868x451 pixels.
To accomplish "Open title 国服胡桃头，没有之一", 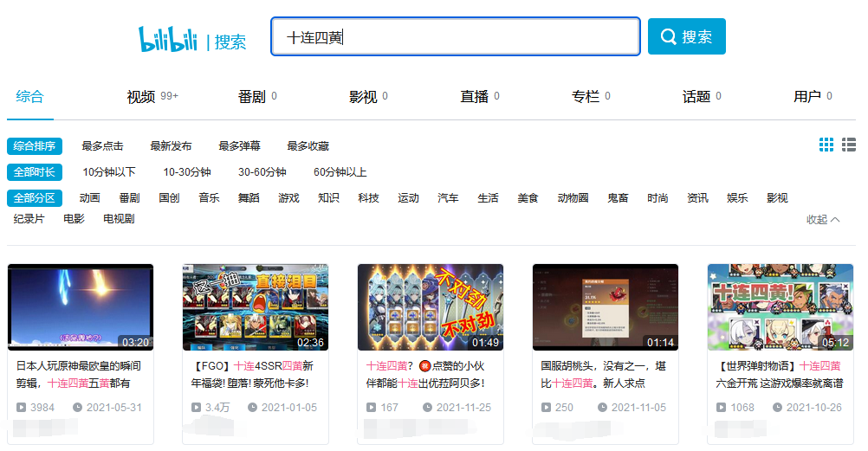I will [604, 375].
